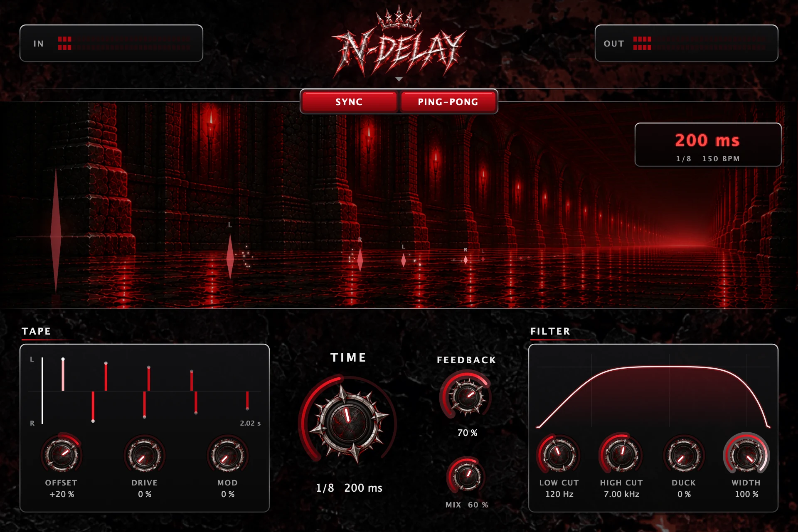This screenshot has height=532, width=798.
Task: Click the LOW CUT value 120 Hz
Action: pos(559,494)
